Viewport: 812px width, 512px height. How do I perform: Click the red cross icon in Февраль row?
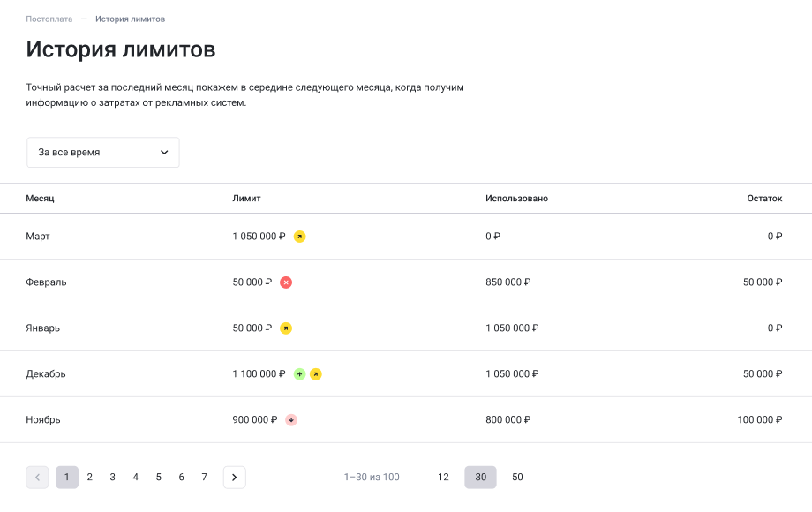286,282
